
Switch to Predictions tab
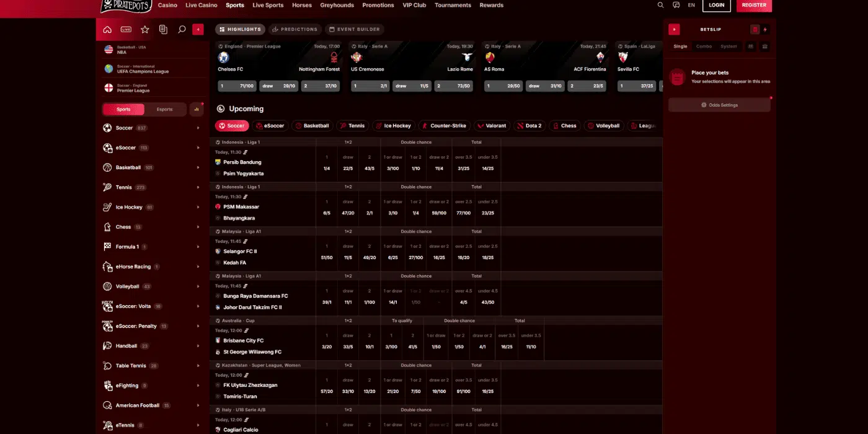click(294, 29)
